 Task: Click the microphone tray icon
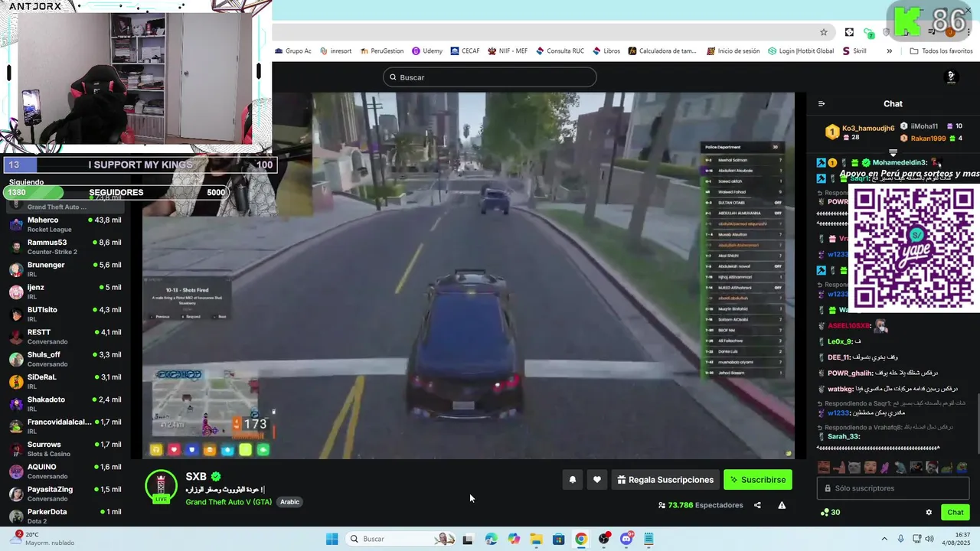tap(901, 539)
